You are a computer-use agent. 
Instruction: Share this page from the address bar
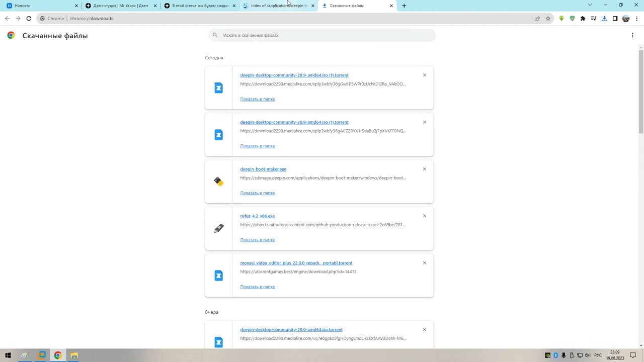(x=537, y=19)
